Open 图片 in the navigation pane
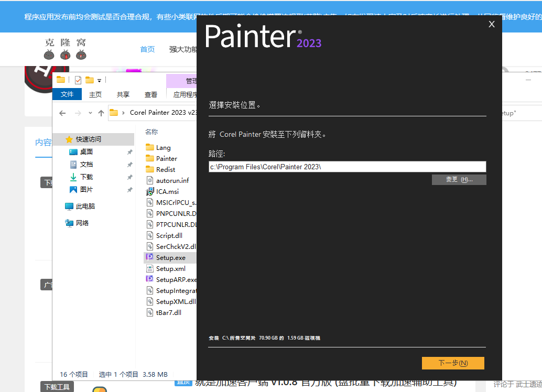The image size is (542, 392). pos(86,189)
